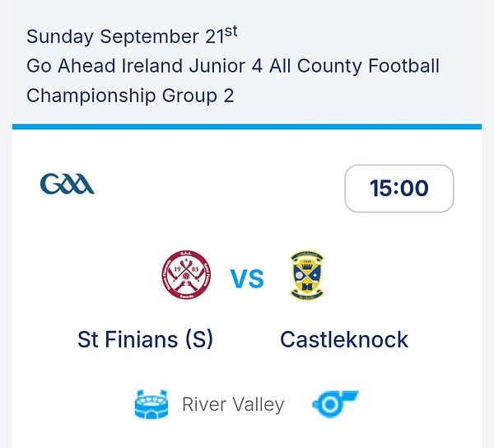
Task: Click the blue VS text between crests
Action: point(247,279)
